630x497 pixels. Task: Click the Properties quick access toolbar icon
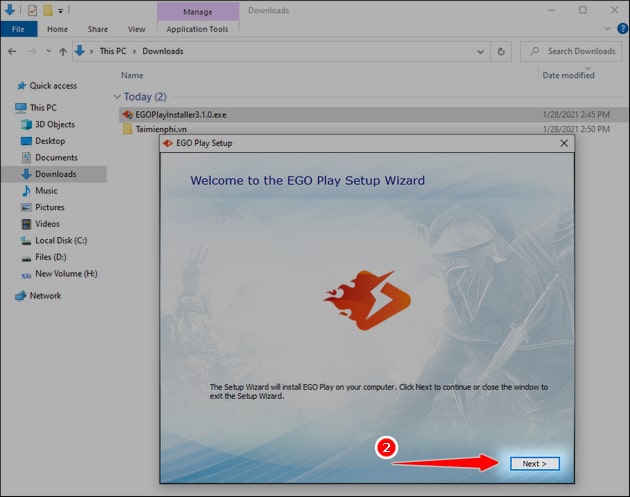(x=32, y=10)
